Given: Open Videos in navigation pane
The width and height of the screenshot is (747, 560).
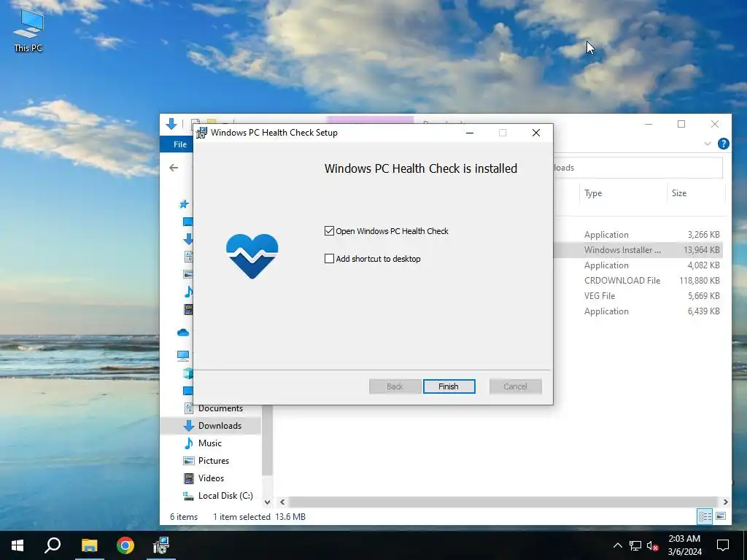Looking at the screenshot, I should (x=211, y=478).
